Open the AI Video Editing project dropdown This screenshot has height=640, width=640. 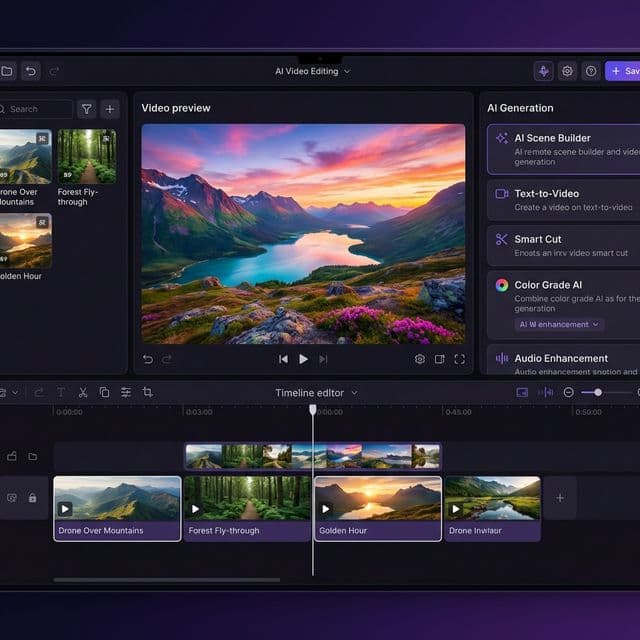coord(313,71)
